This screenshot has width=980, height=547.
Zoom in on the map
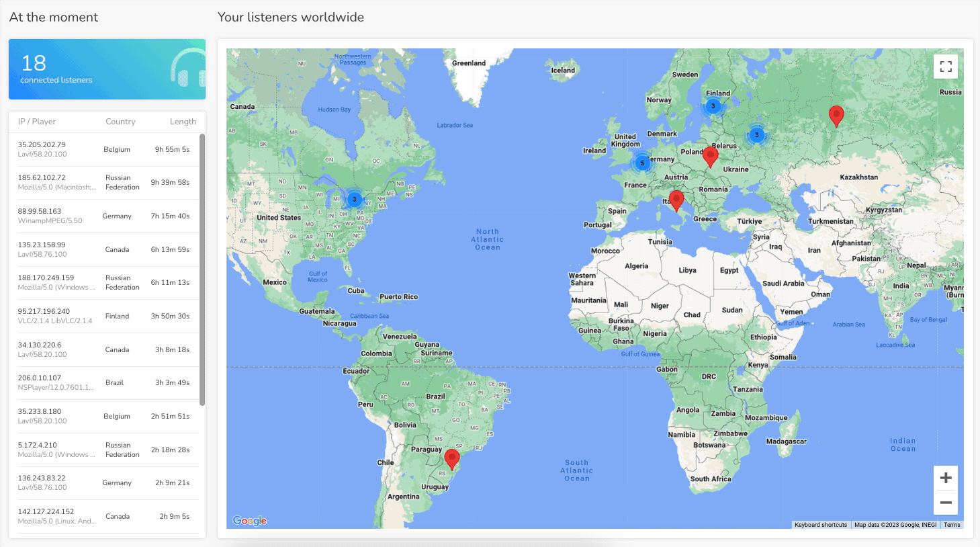point(946,478)
